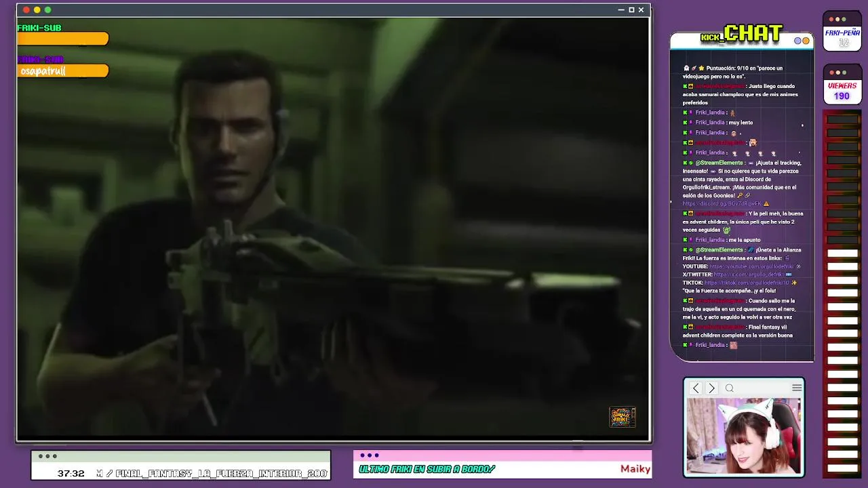This screenshot has height=488, width=868.
Task: Open the hamburger menu in webcam panel
Action: click(797, 388)
